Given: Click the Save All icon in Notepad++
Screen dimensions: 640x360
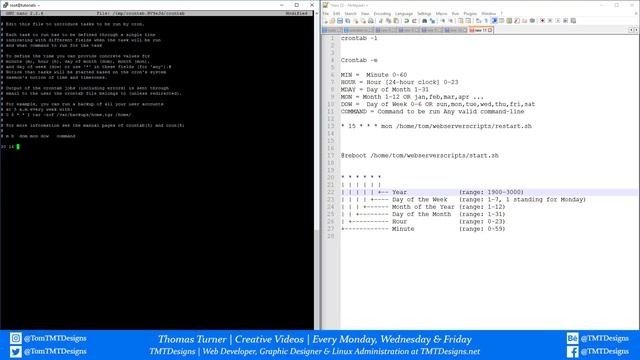Looking at the screenshot, I should pos(347,21).
